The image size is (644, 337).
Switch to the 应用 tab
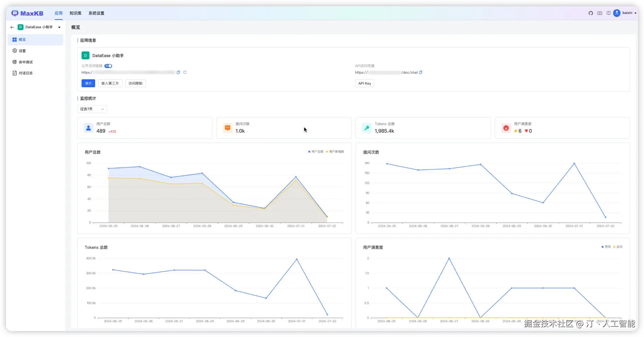click(59, 13)
